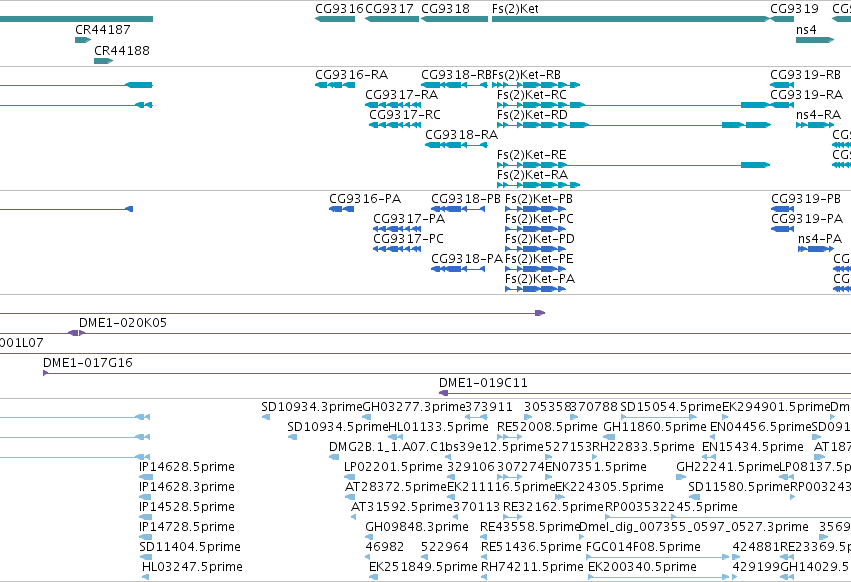
Task: Click the FGC014F08.5prime label
Action: 643,547
